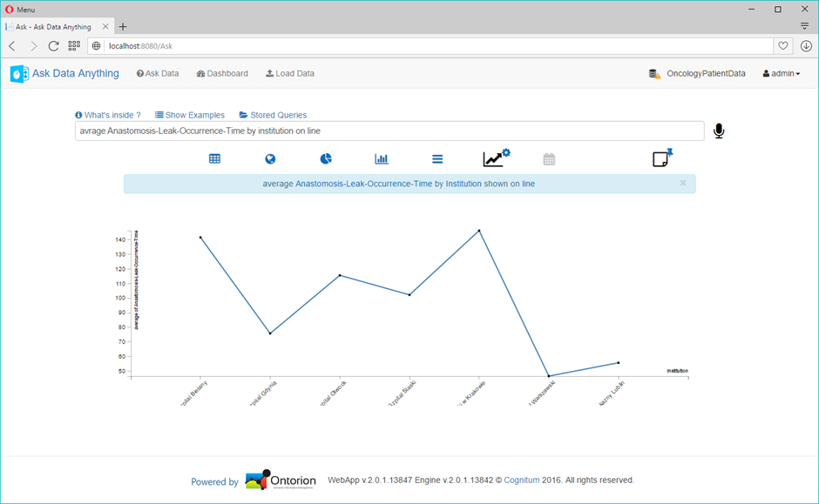819x504 pixels.
Task: Select the bar chart visualization
Action: coord(382,159)
